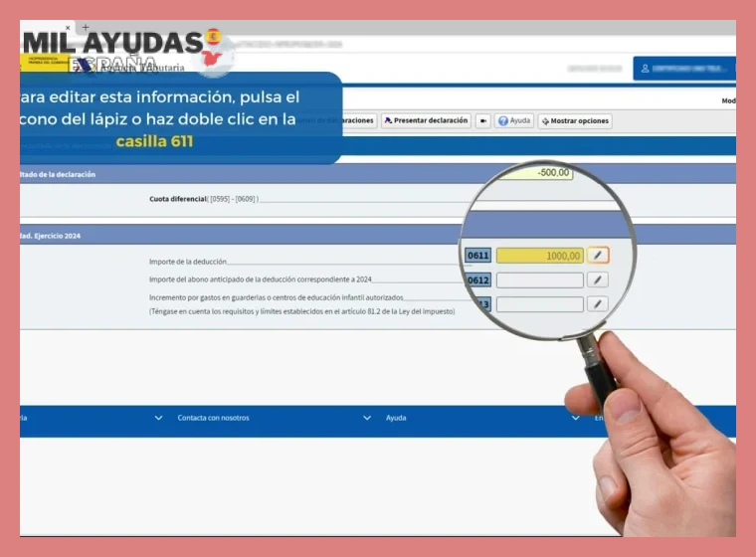This screenshot has height=557, width=756.
Task: Click the pencil icon for casilla 0612
Action: [x=598, y=279]
